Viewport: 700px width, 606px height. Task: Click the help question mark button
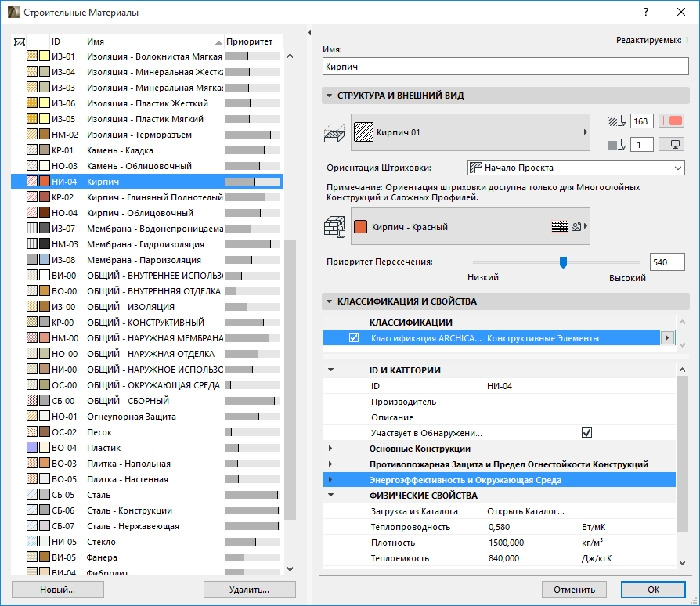[645, 12]
